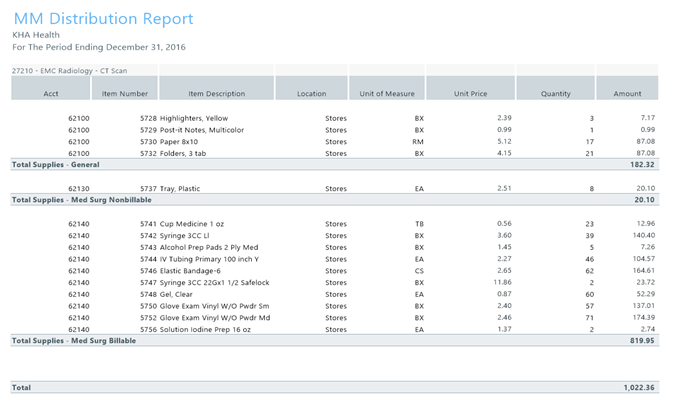Select the Location column header

[311, 94]
